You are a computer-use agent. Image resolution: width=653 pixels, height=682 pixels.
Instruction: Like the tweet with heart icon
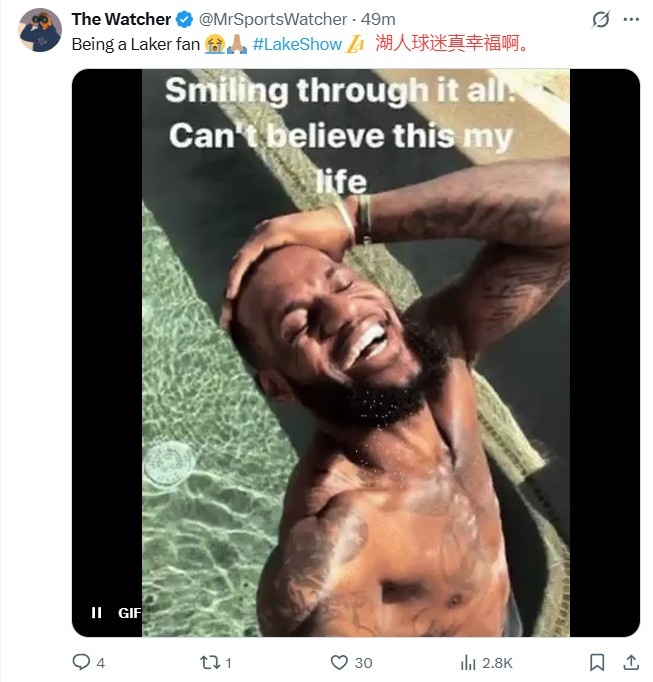339,662
